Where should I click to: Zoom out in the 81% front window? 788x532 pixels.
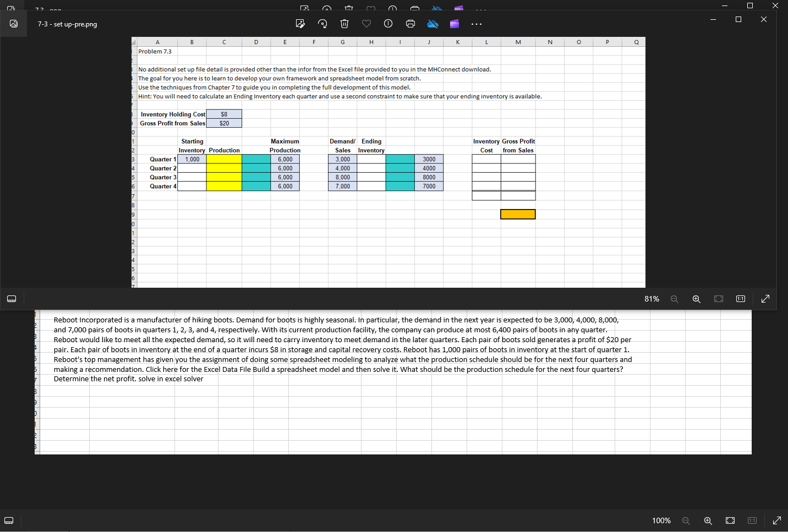click(x=675, y=299)
